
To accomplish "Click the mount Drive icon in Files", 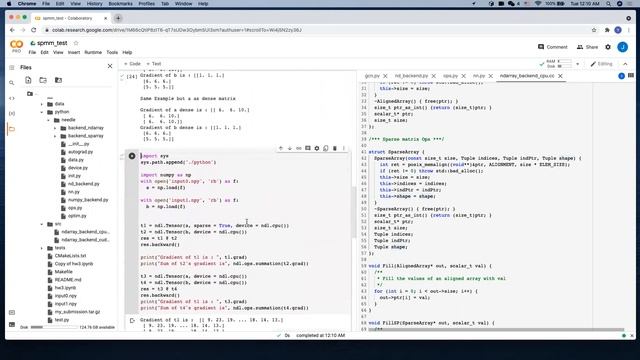I will click(58, 80).
